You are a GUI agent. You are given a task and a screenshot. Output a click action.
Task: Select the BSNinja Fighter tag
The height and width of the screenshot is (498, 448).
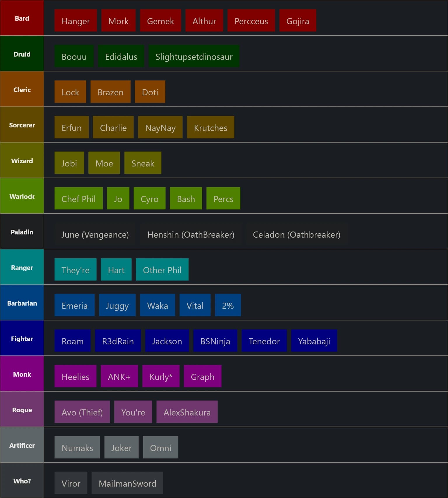[215, 341]
